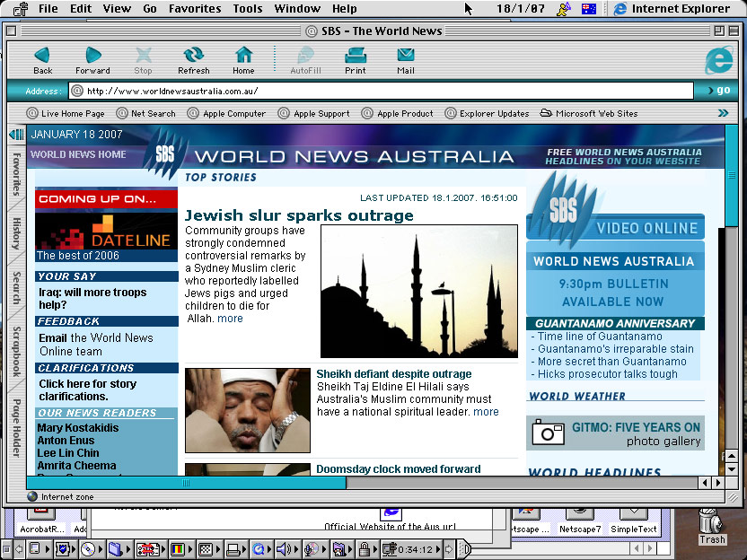Open the Edit menu

tap(81, 9)
